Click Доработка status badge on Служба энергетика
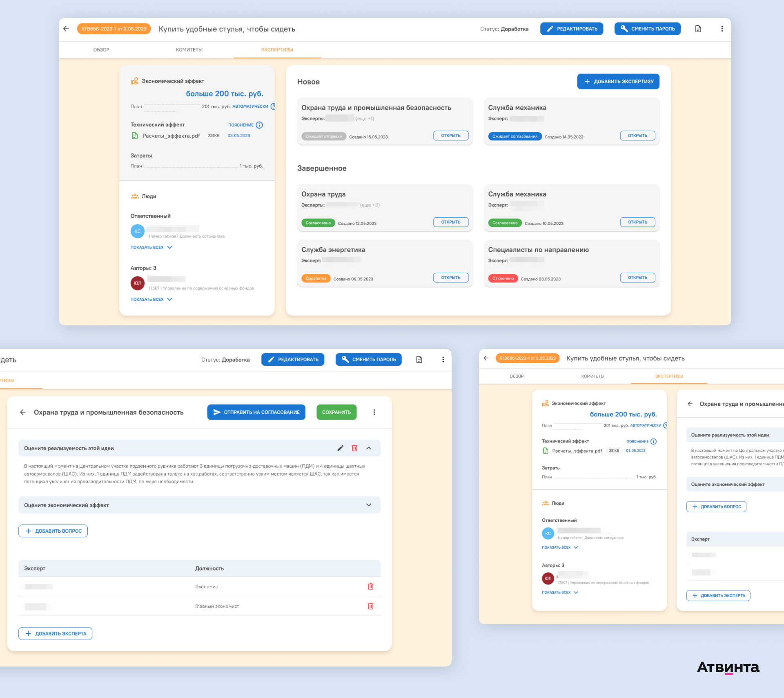The height and width of the screenshot is (698, 784). pyautogui.click(x=316, y=278)
